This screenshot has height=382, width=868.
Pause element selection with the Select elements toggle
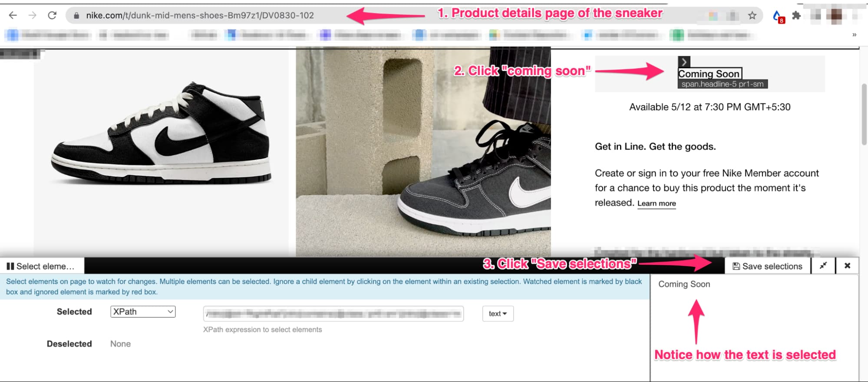click(x=41, y=266)
